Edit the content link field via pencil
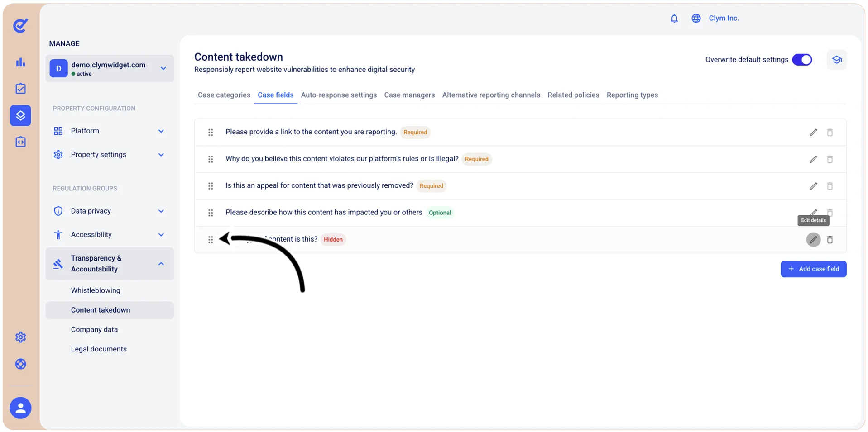 point(813,133)
